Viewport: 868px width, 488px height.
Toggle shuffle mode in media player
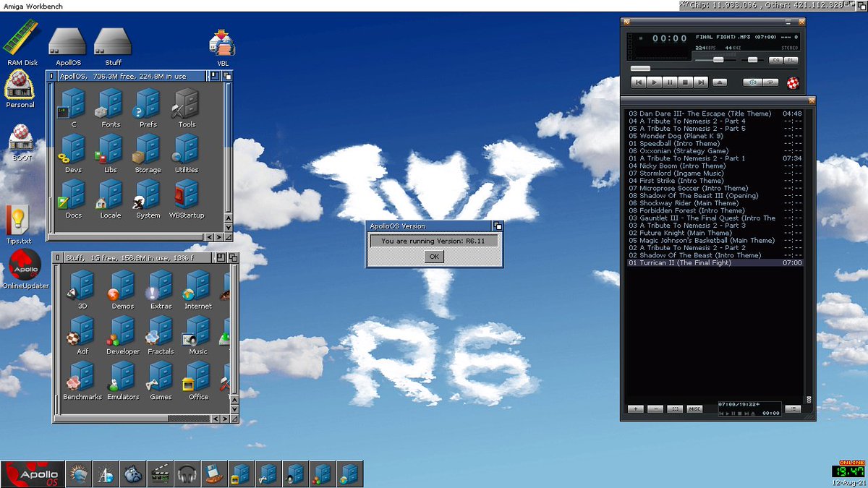(x=752, y=82)
